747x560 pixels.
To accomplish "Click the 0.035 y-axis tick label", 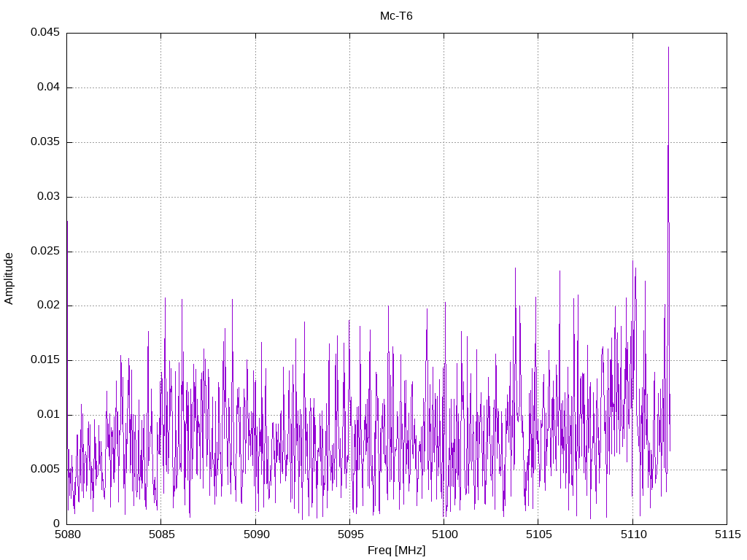I will tap(44, 142).
